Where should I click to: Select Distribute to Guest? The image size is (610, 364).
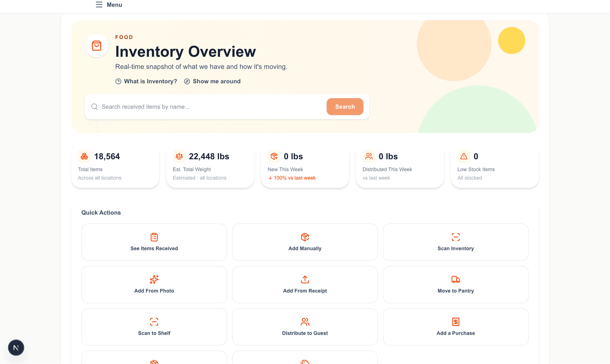pyautogui.click(x=305, y=327)
